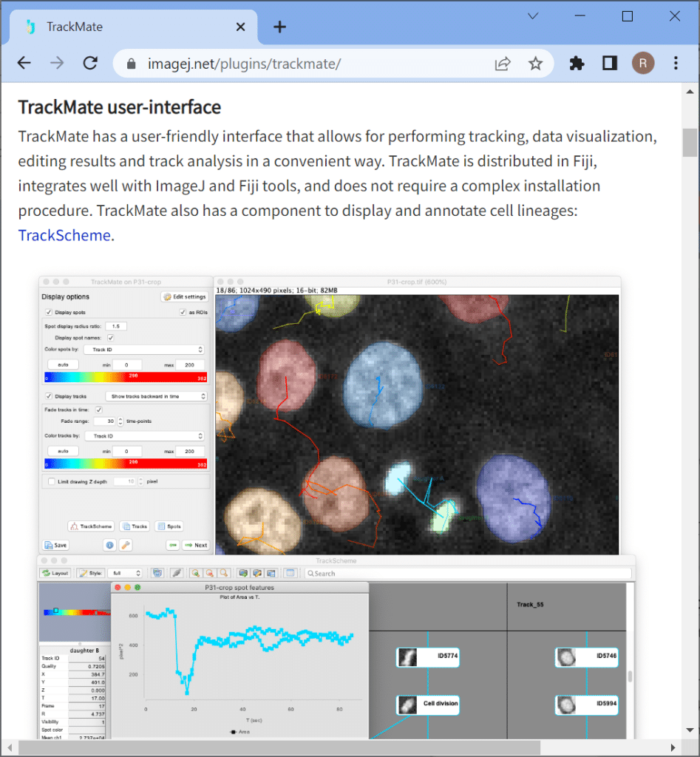700x757 pixels.
Task: Open the Chrome three-dot menu
Action: pyautogui.click(x=676, y=64)
